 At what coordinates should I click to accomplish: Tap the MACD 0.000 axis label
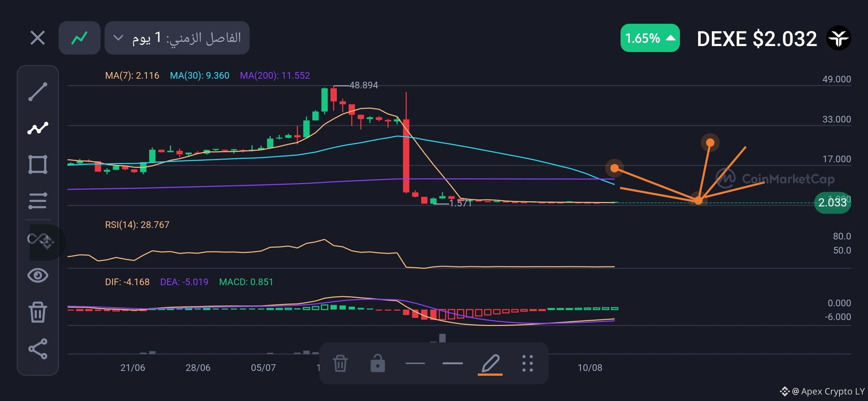coord(839,303)
